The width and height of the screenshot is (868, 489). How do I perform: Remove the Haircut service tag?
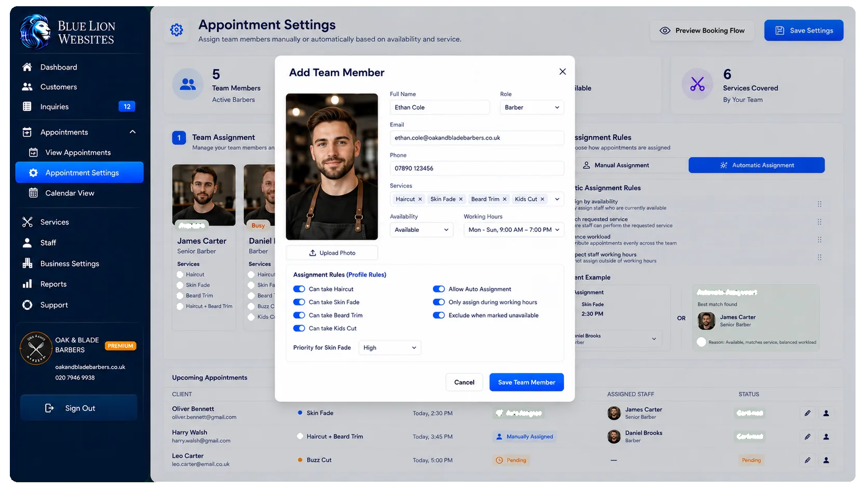coord(420,199)
